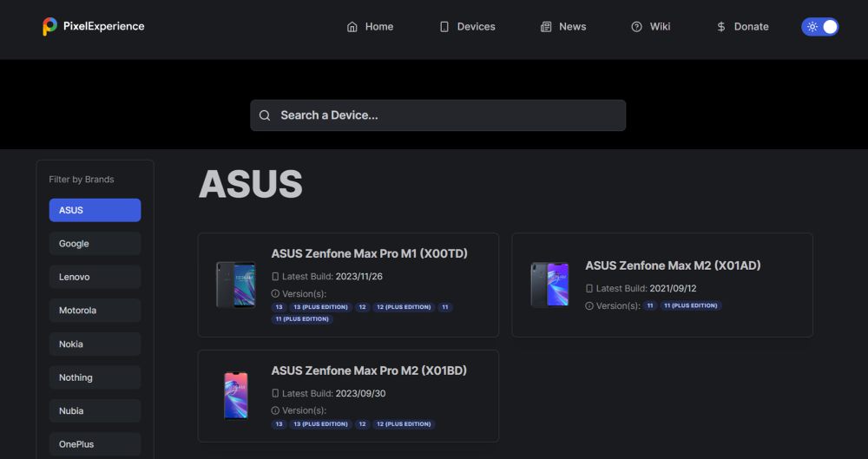Open ASUS Zenfone Max Pro M1 (X00TD) title
Screen dimensions: 868x459
(x=369, y=253)
